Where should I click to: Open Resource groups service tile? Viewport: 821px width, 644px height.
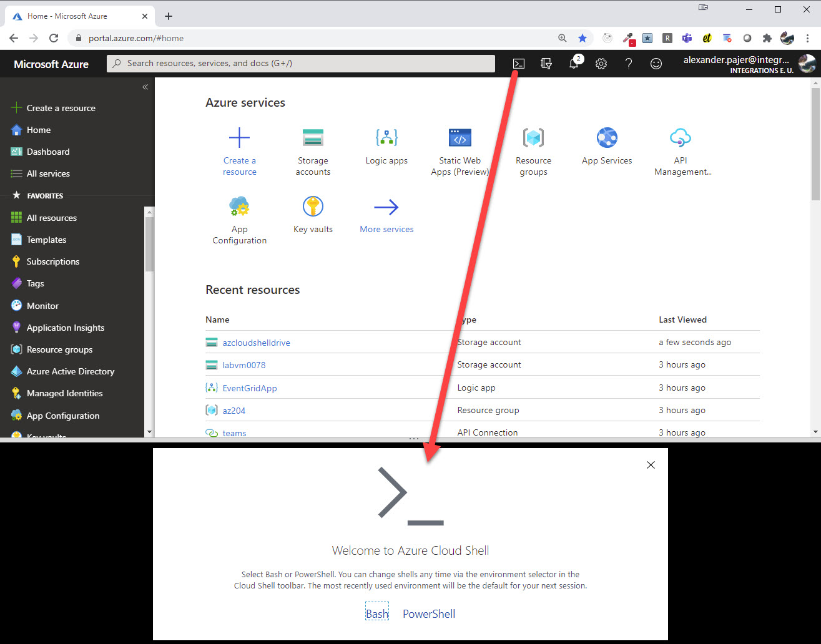point(534,152)
